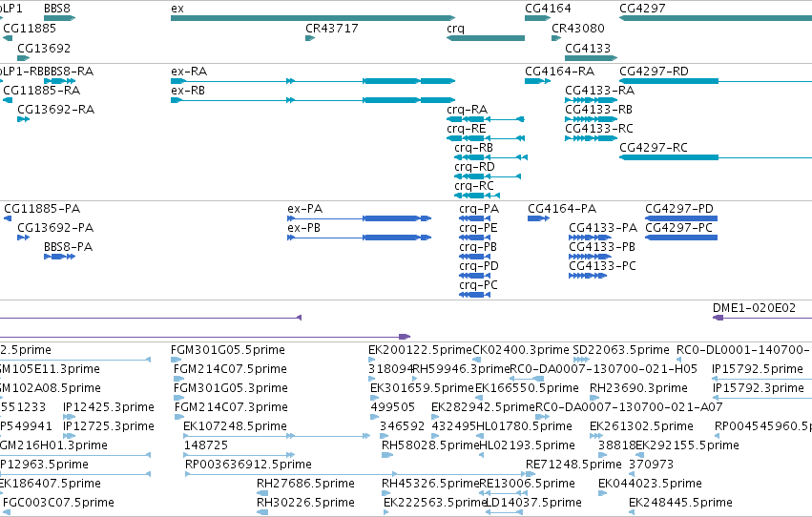Select the ex-RB transcript
The width and height of the screenshot is (812, 517).
point(313,100)
